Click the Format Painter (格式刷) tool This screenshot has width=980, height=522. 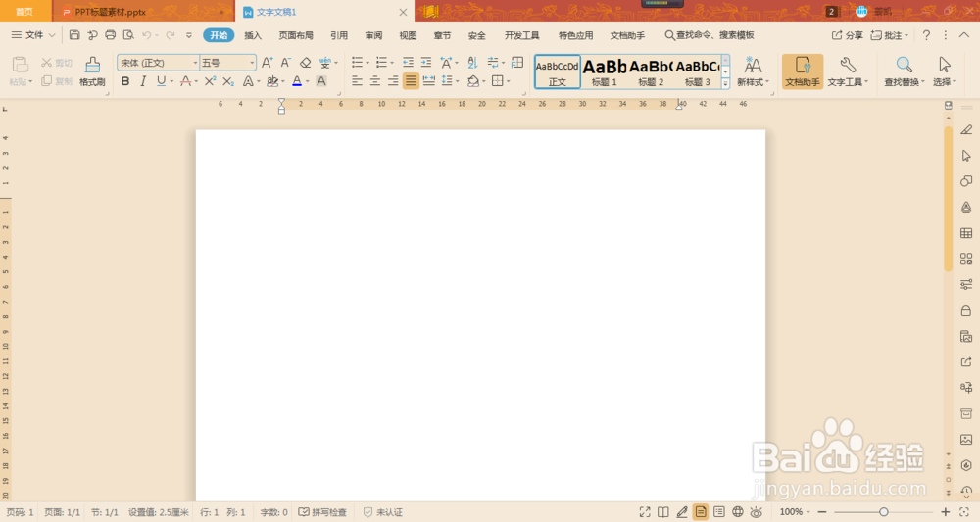92,71
